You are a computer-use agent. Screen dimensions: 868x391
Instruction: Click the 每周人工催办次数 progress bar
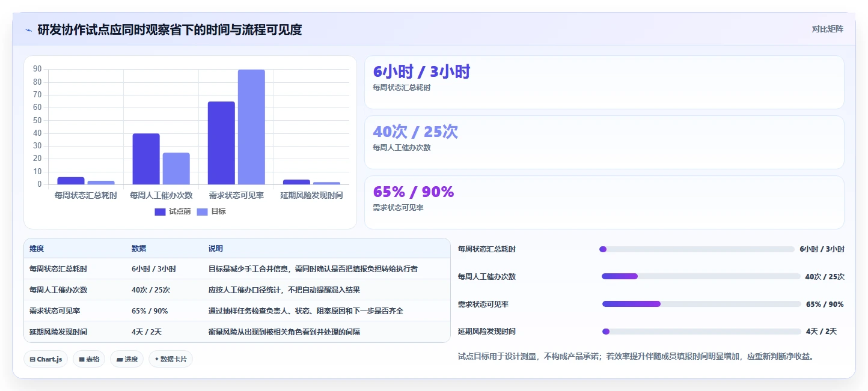click(701, 276)
